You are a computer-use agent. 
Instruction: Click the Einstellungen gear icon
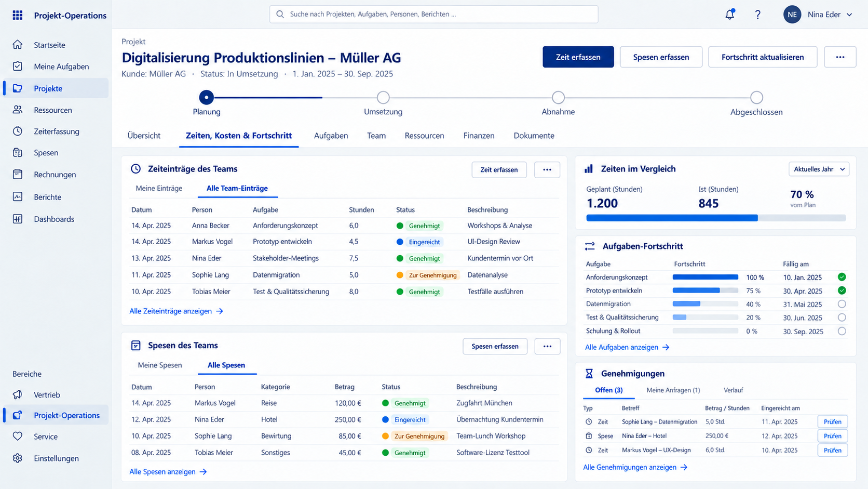pos(18,458)
